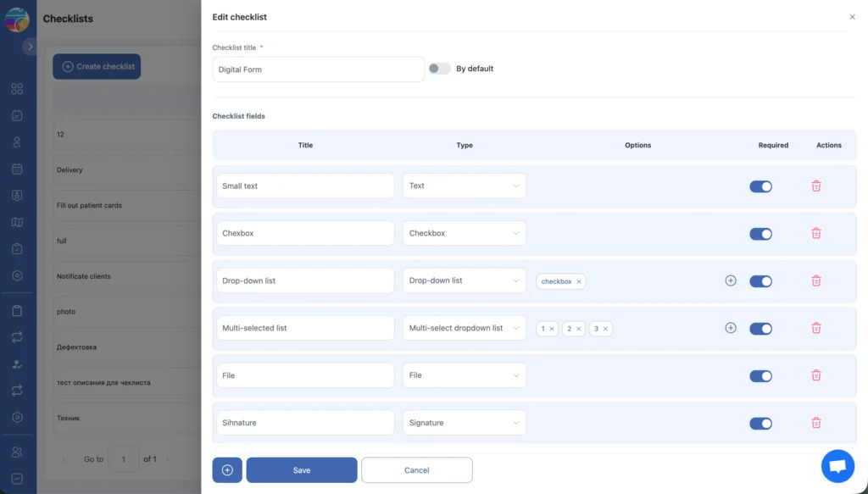Click the Checklist title input field
This screenshot has height=494, width=868.
[x=317, y=69]
